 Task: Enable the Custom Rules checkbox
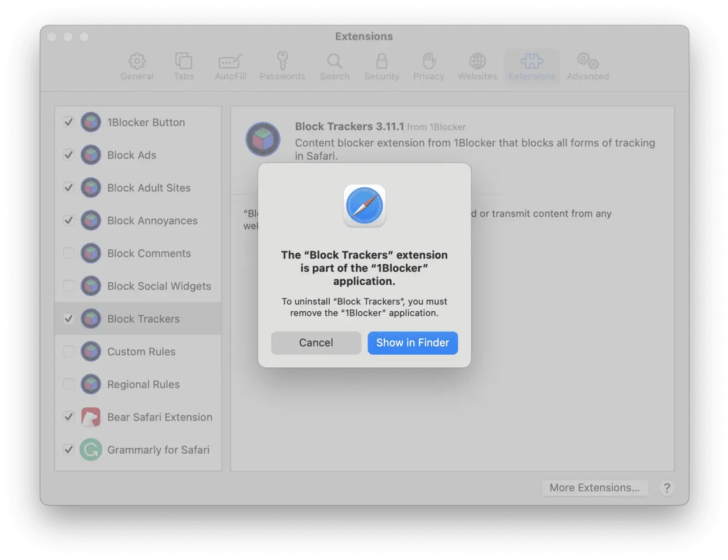tap(69, 352)
